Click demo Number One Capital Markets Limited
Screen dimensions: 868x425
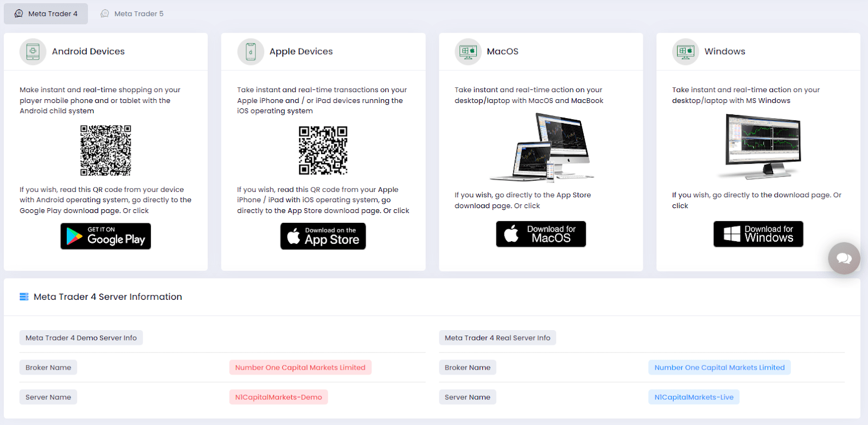click(301, 368)
